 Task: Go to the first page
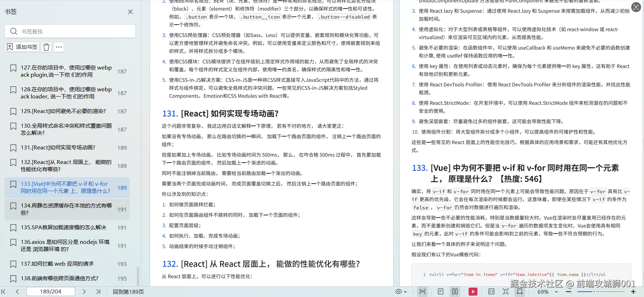click(x=4, y=292)
